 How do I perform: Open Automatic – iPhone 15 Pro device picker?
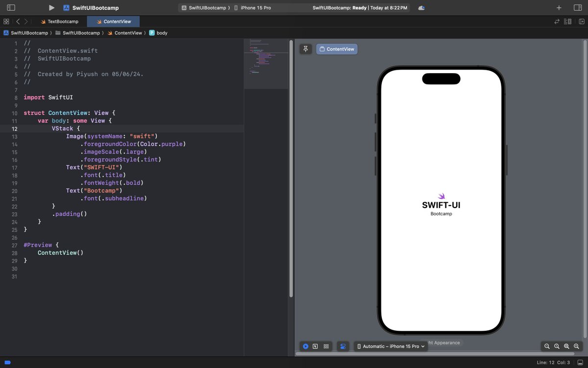391,346
